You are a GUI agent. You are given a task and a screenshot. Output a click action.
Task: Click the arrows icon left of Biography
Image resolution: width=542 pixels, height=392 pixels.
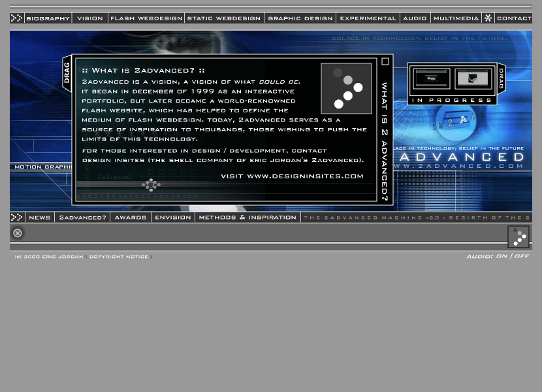(16, 18)
